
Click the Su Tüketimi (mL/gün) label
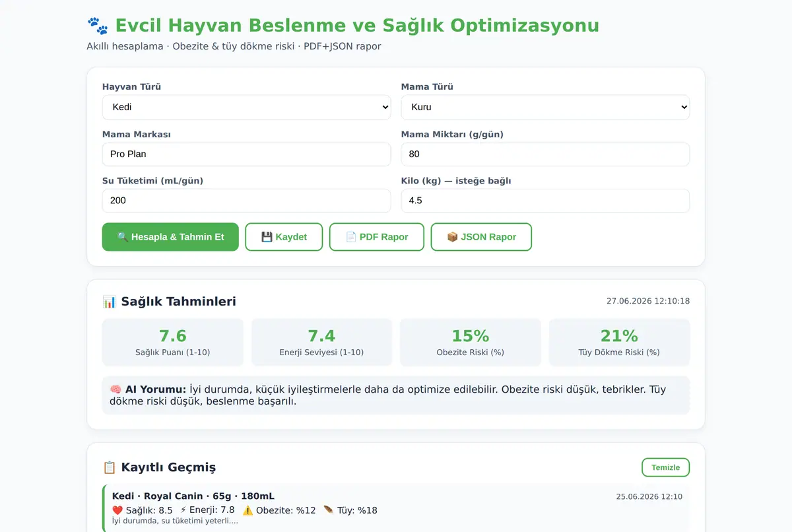(152, 181)
